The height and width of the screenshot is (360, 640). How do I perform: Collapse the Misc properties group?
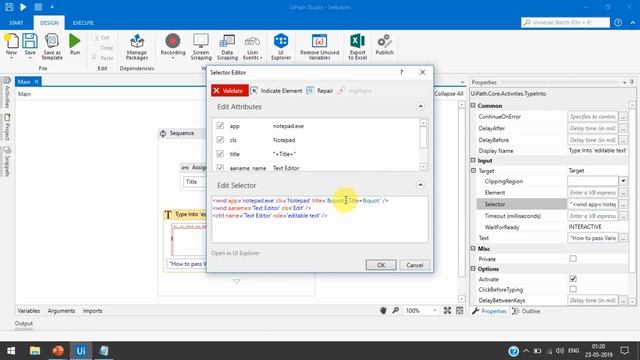[473, 248]
